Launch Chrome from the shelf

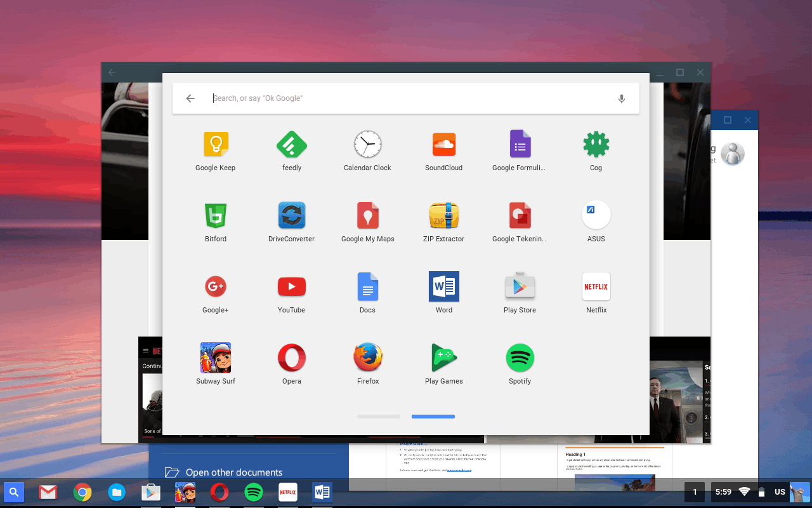coord(82,492)
